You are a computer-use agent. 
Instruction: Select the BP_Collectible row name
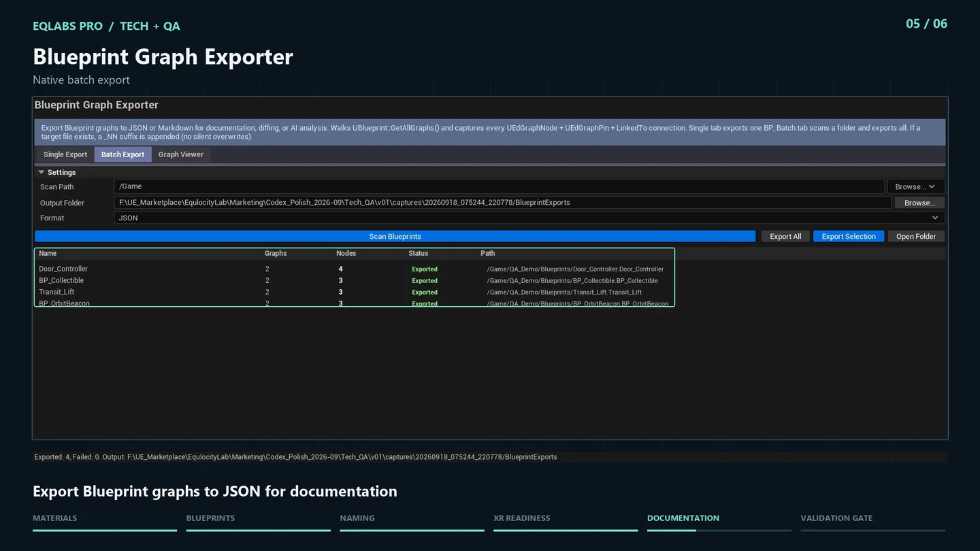pyautogui.click(x=61, y=280)
